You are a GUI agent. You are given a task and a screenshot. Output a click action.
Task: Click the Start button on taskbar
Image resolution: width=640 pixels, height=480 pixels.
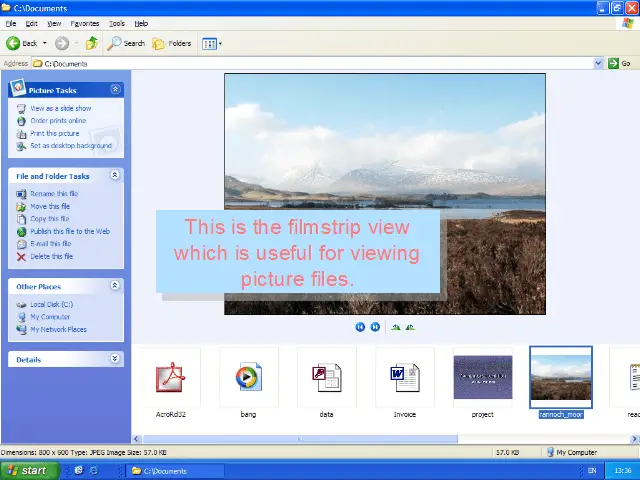click(x=25, y=470)
